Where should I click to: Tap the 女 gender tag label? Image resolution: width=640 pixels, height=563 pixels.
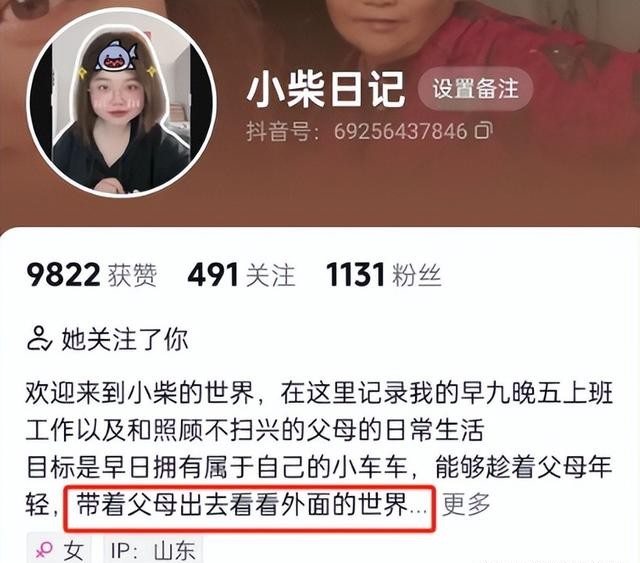pos(73,550)
